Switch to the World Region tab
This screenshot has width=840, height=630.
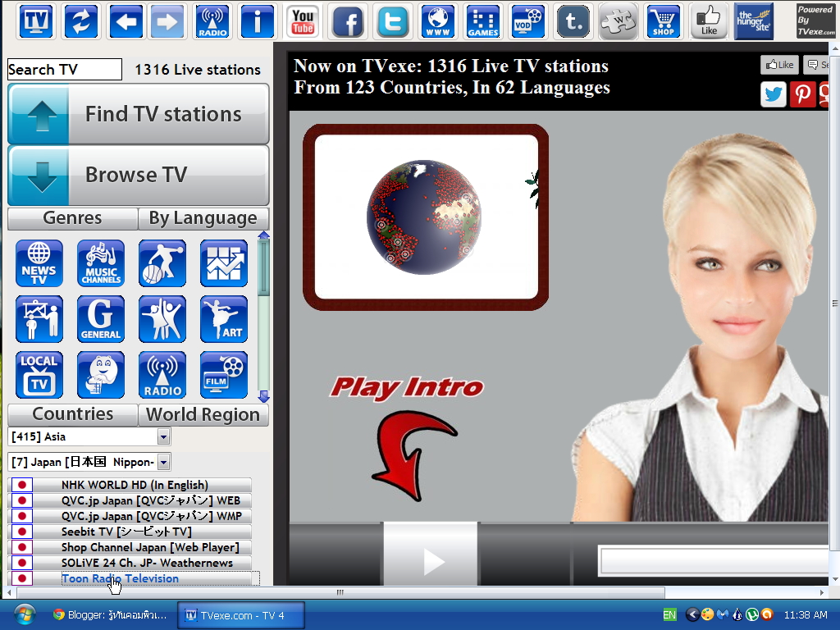203,414
